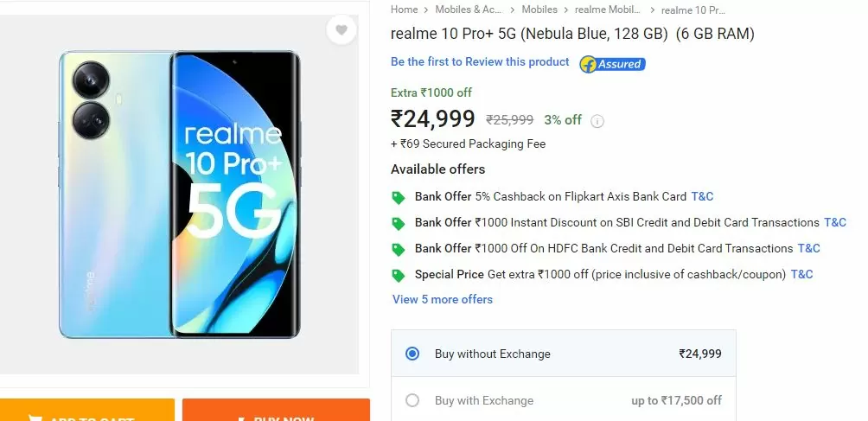Image resolution: width=868 pixels, height=421 pixels.
Task: Open realme Mobiles breadcrumb link
Action: tap(609, 10)
